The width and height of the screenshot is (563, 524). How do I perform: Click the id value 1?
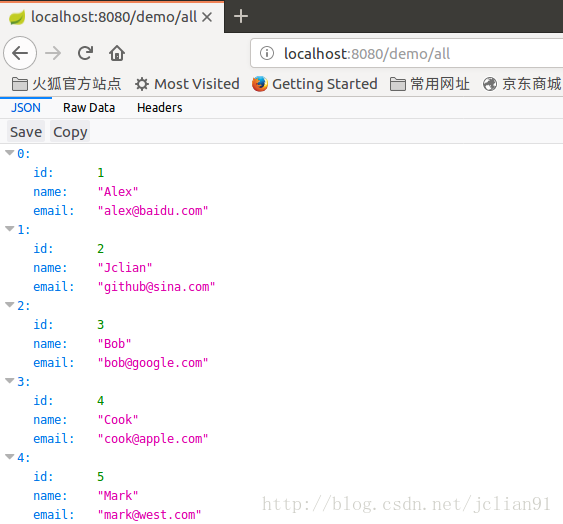(x=101, y=173)
